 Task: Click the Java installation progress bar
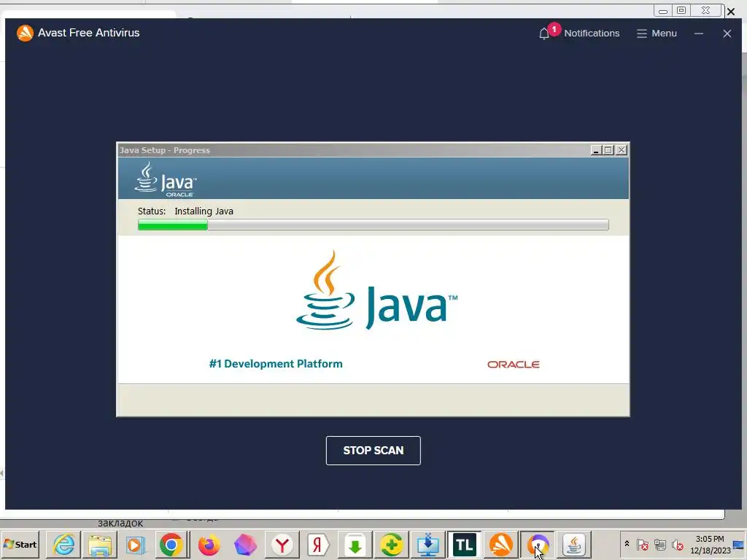(373, 225)
